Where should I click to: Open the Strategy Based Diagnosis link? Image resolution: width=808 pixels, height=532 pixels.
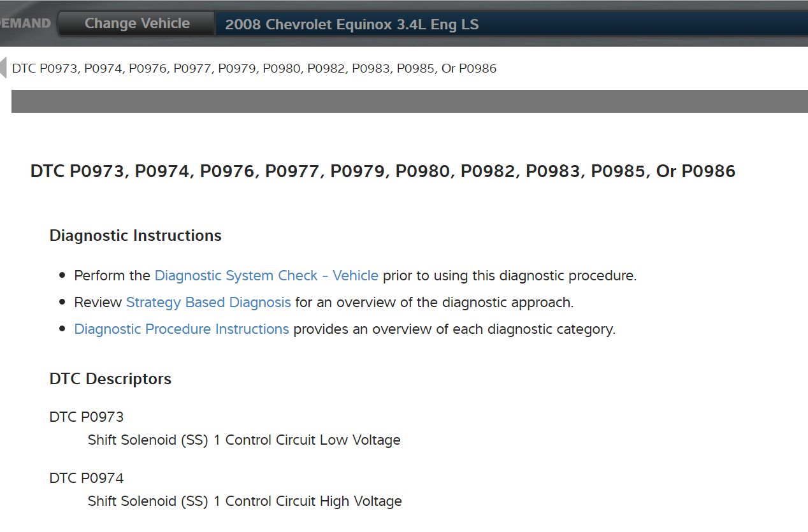pyautogui.click(x=208, y=303)
